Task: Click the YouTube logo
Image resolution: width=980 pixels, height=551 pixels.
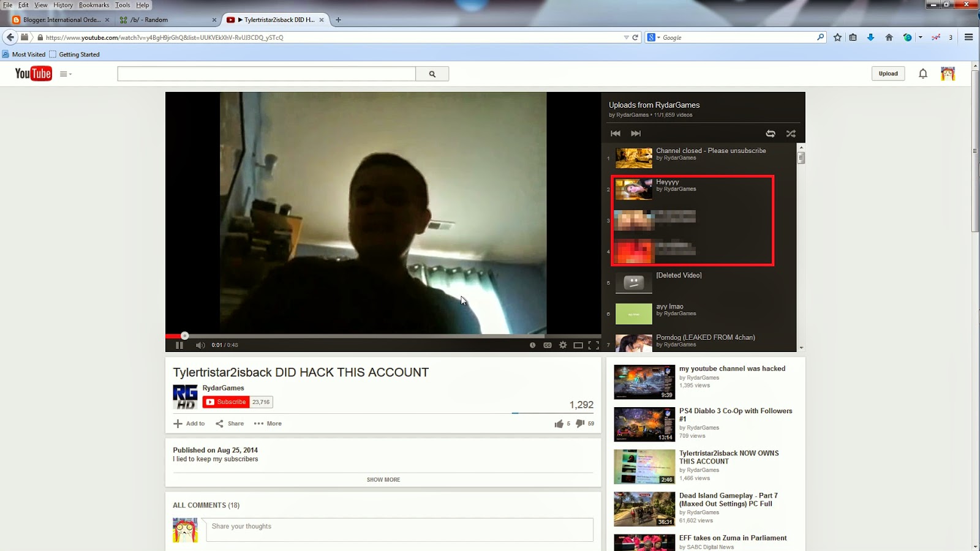Action: click(33, 73)
